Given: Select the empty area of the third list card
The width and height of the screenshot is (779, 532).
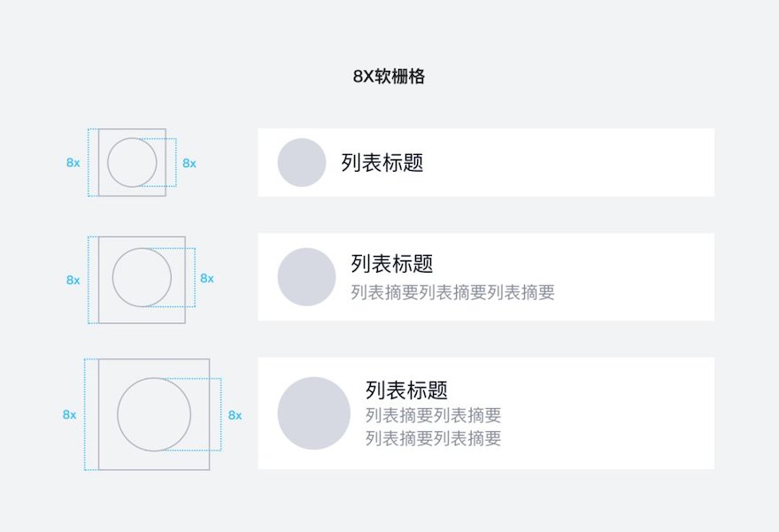Looking at the screenshot, I should pyautogui.click(x=607, y=413).
